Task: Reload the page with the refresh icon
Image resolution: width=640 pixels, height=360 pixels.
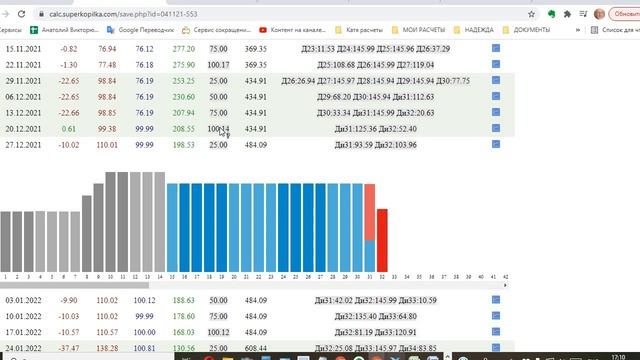Action: (21, 14)
